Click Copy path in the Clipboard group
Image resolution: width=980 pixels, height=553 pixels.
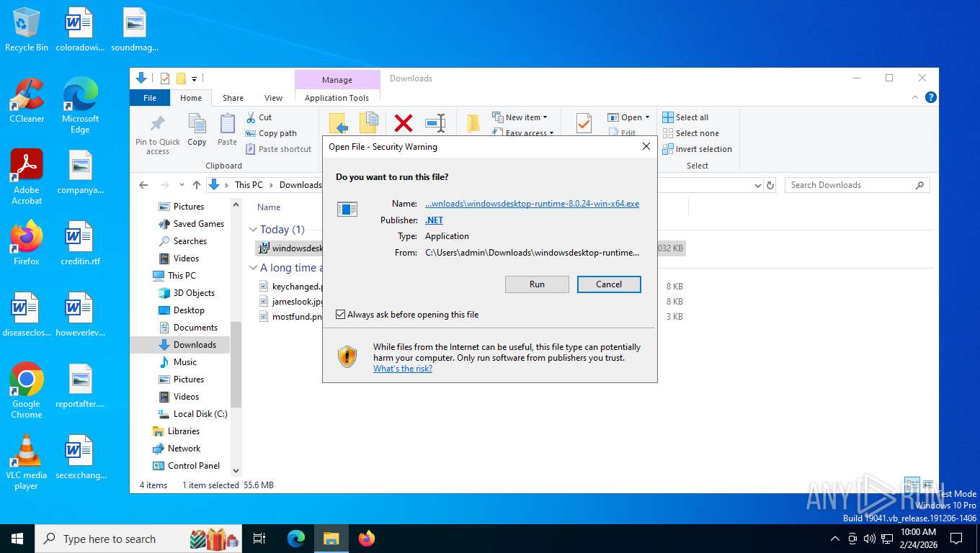point(271,133)
